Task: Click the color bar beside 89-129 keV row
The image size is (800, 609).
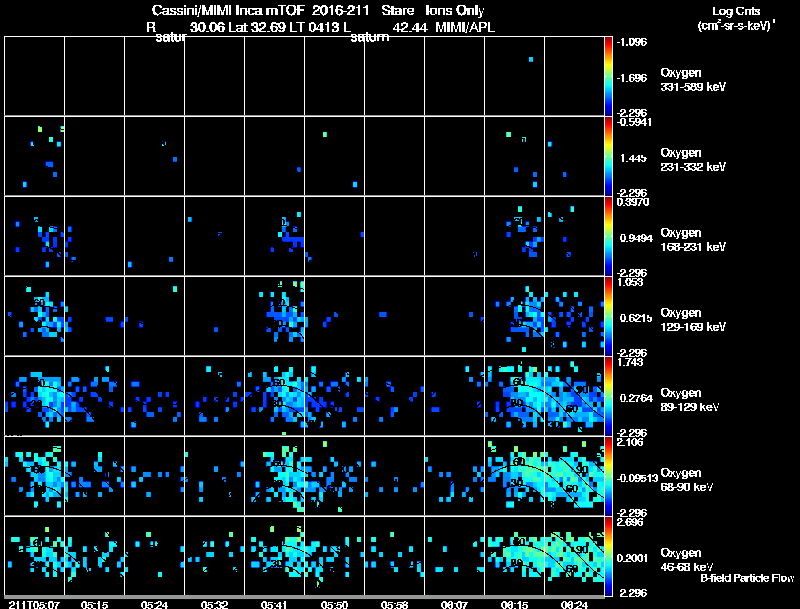Action: click(608, 396)
